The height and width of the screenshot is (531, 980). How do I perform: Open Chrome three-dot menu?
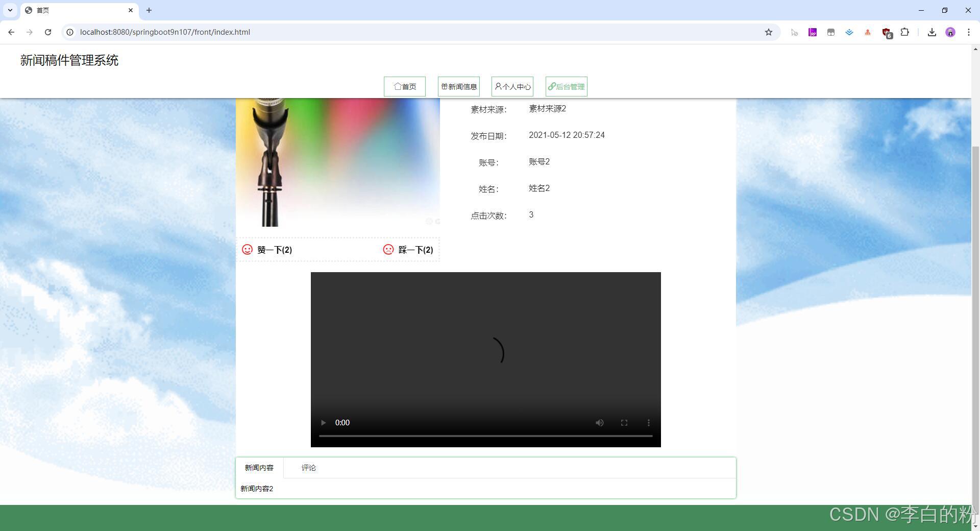point(969,32)
